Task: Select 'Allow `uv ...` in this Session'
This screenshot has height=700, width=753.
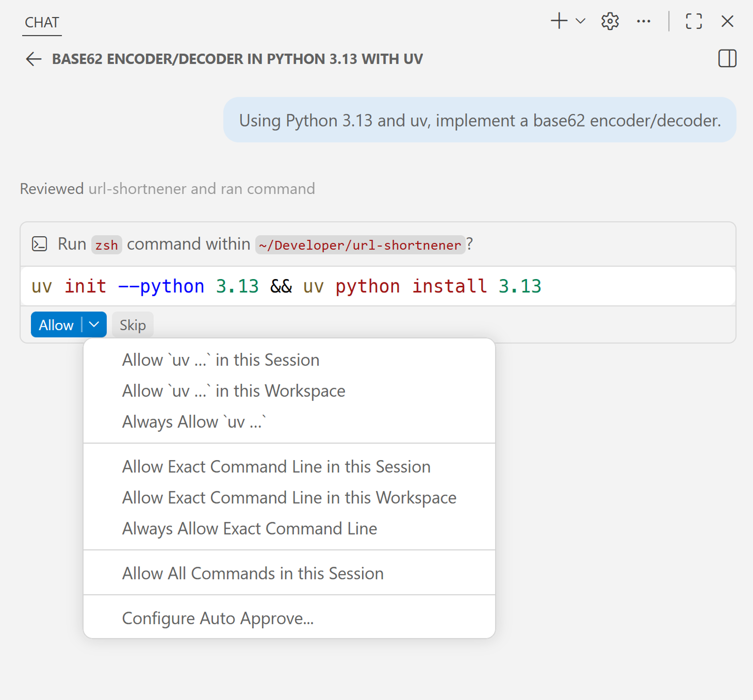Action: point(221,359)
